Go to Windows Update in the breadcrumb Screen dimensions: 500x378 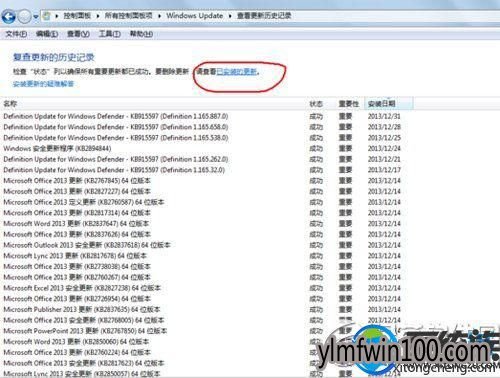195,16
